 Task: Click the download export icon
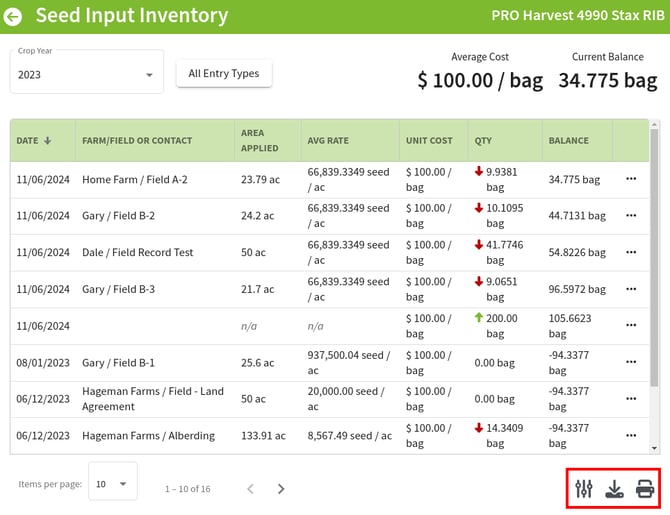[615, 489]
